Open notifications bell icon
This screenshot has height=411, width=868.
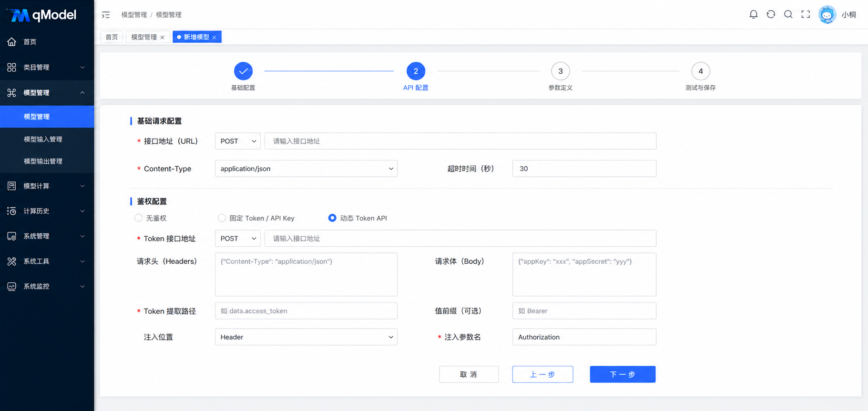tap(753, 14)
